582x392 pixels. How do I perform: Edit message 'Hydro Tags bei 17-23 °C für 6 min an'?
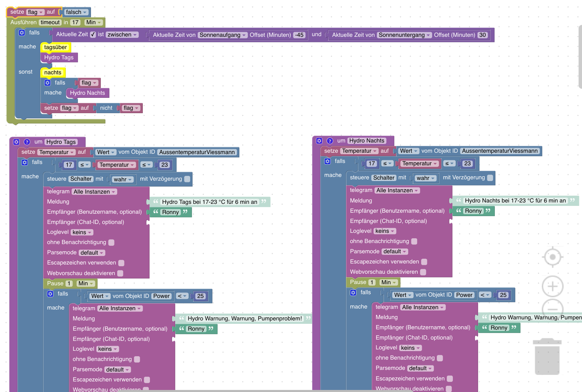[210, 202]
